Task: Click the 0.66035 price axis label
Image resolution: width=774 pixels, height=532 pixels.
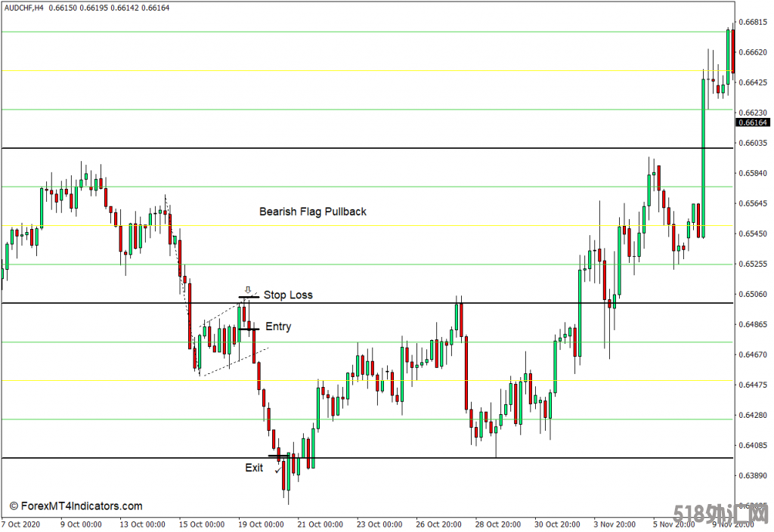Action: [x=754, y=143]
